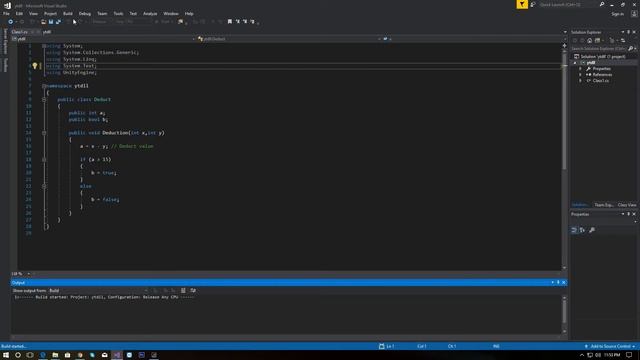Click the Save All toolbar icon

click(x=58, y=22)
